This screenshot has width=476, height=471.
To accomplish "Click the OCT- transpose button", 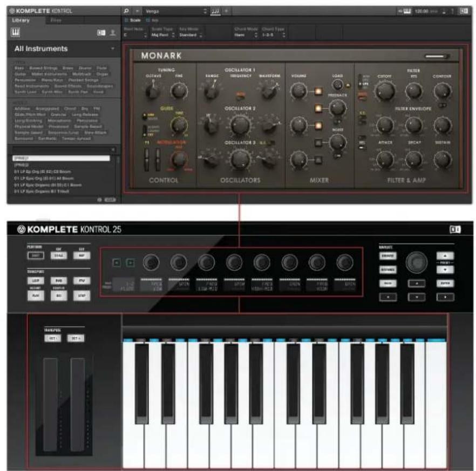I will 52,338.
